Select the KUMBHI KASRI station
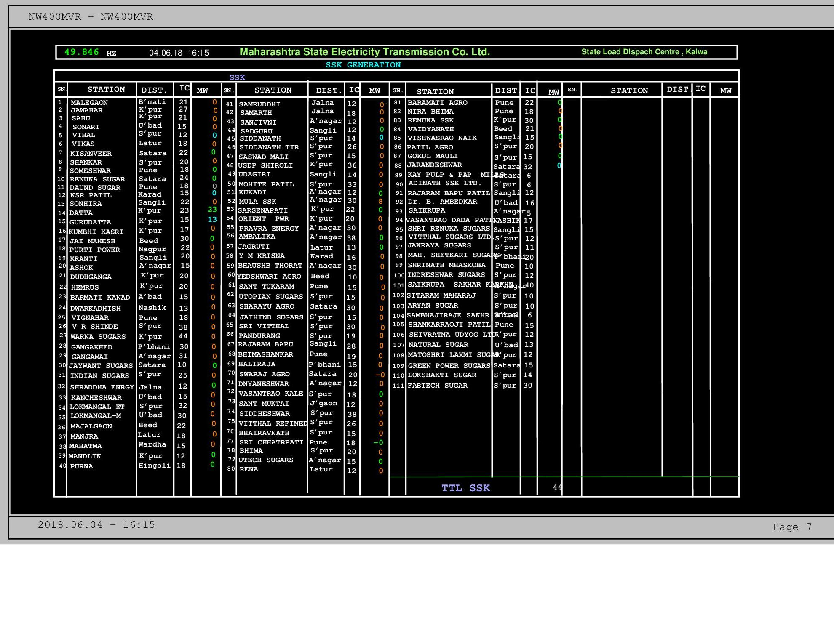Viewport: 834px width, 644px height. point(96,232)
